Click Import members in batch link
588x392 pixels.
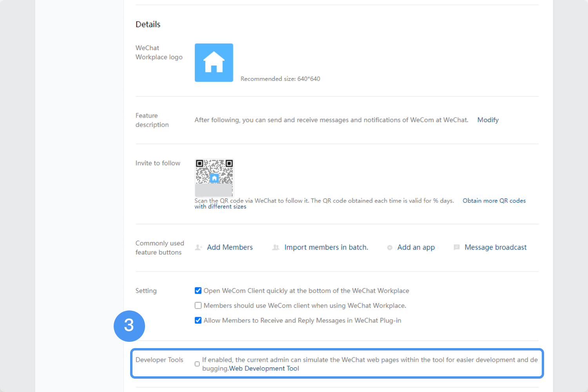point(326,247)
